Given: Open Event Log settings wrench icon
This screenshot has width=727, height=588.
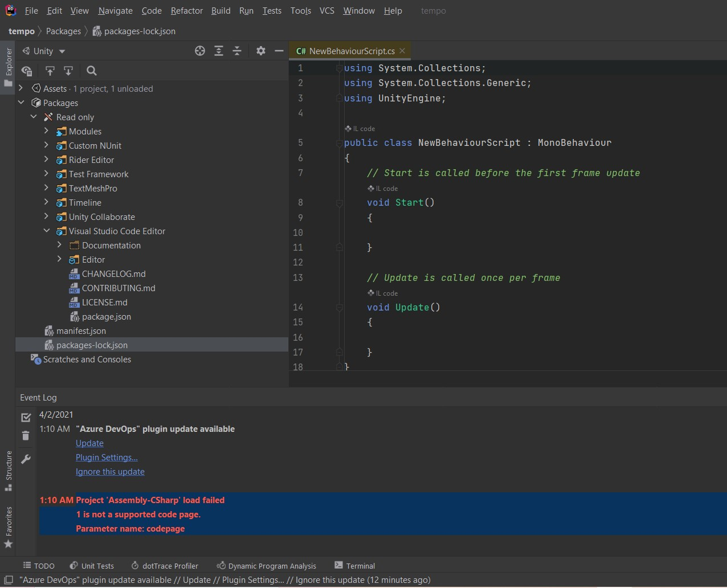Looking at the screenshot, I should point(26,459).
